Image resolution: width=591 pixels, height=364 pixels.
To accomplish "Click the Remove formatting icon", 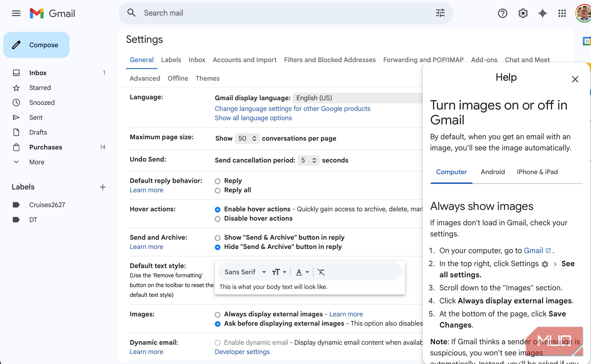I will (x=321, y=272).
